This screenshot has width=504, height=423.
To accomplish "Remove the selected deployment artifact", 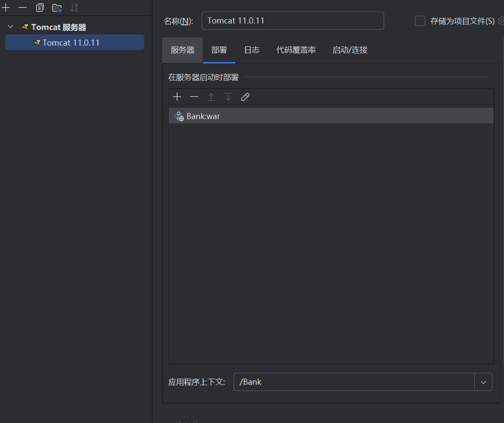I will (x=194, y=97).
